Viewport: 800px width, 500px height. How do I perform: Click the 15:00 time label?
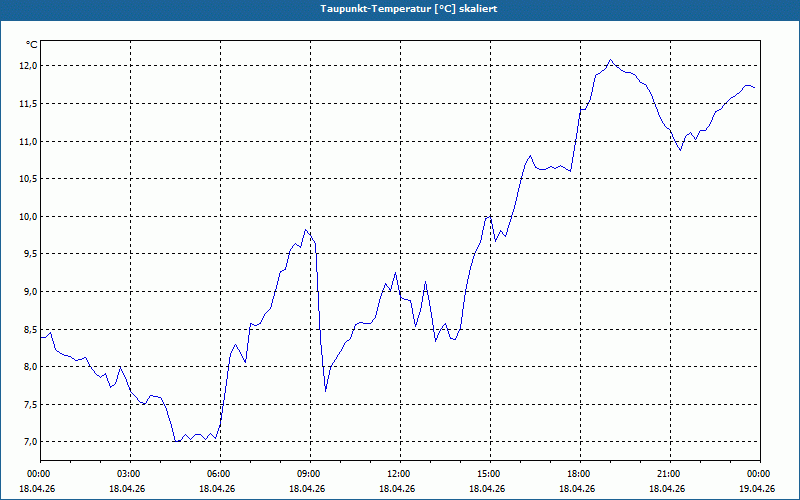point(490,474)
